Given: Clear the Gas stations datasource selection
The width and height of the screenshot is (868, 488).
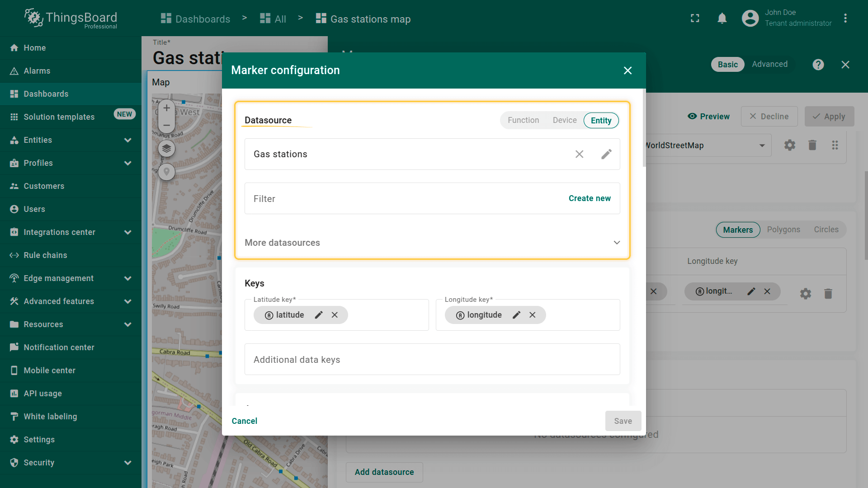Looking at the screenshot, I should [579, 154].
